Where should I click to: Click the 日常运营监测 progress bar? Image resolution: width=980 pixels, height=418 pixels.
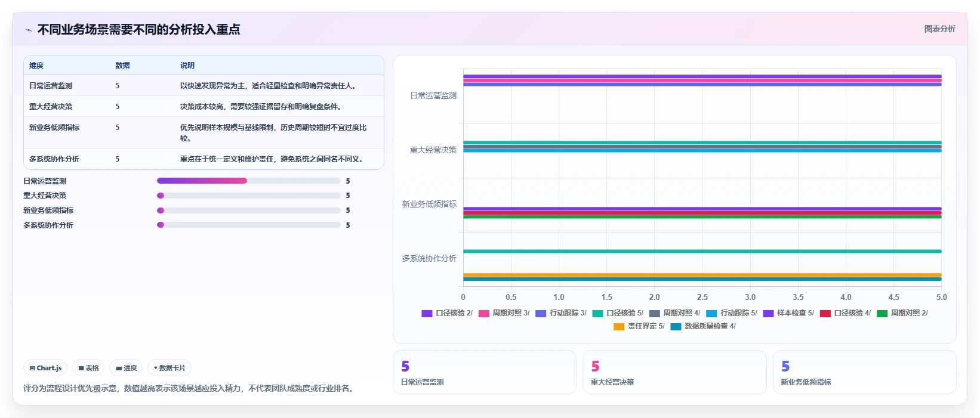(x=249, y=181)
